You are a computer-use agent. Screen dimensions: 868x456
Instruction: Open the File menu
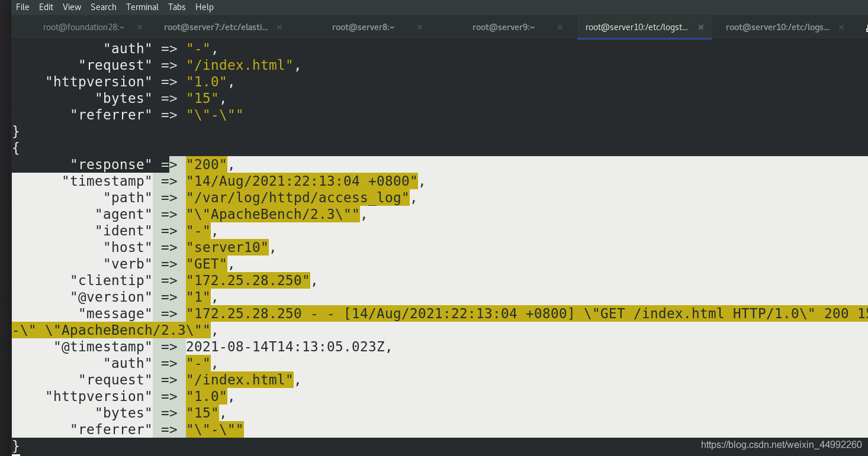coord(22,7)
